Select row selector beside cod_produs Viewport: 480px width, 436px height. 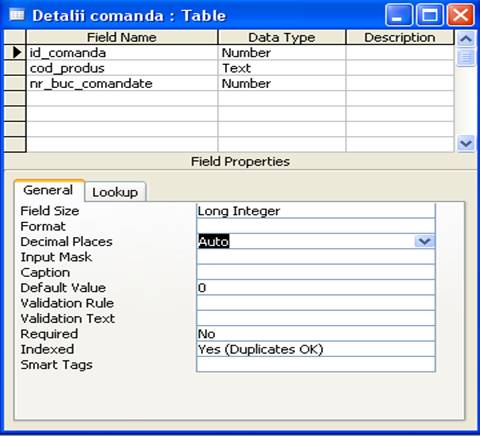click(x=15, y=68)
